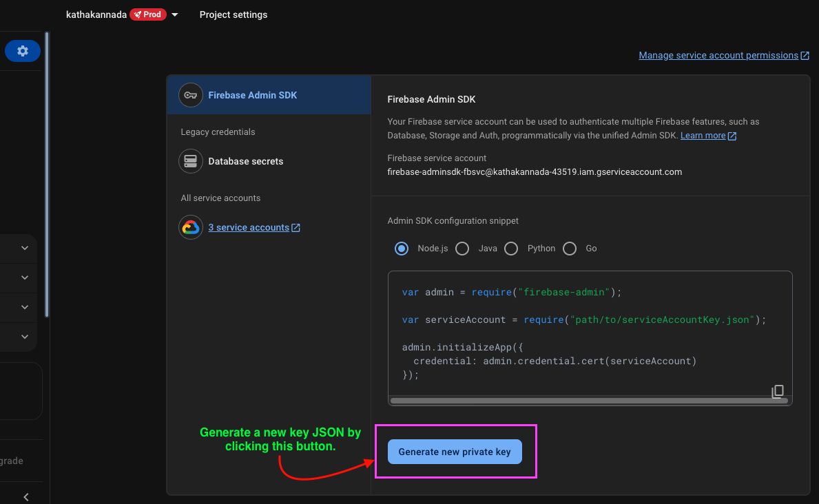This screenshot has height=504, width=819.
Task: Pick the Go radio option
Action: point(570,249)
